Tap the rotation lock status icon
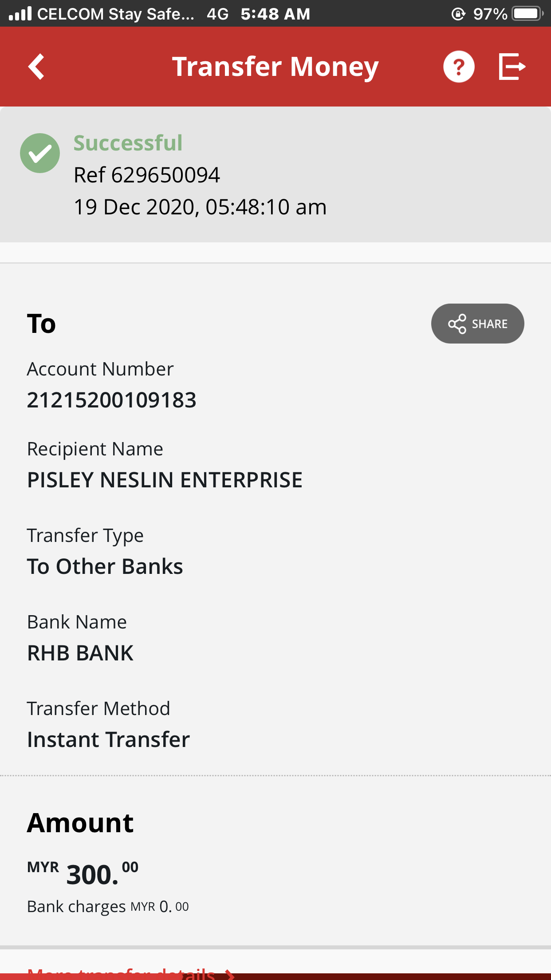551x980 pixels. [458, 14]
